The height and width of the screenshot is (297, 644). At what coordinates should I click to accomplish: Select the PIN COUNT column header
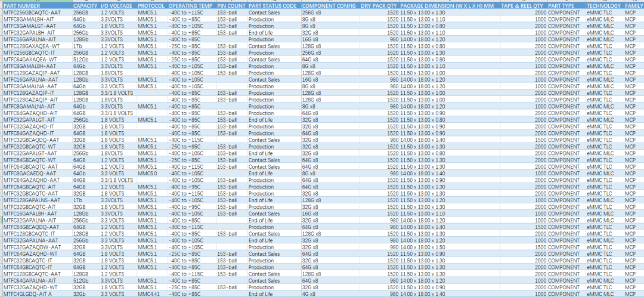[x=231, y=6]
